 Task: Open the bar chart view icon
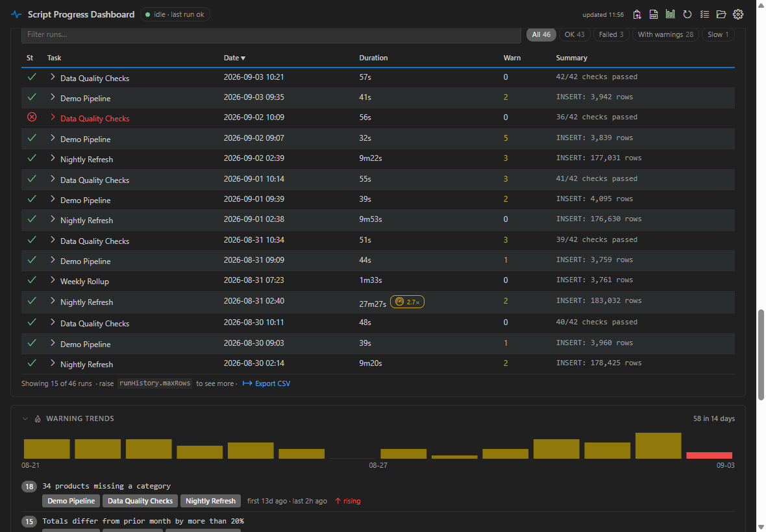coord(670,14)
